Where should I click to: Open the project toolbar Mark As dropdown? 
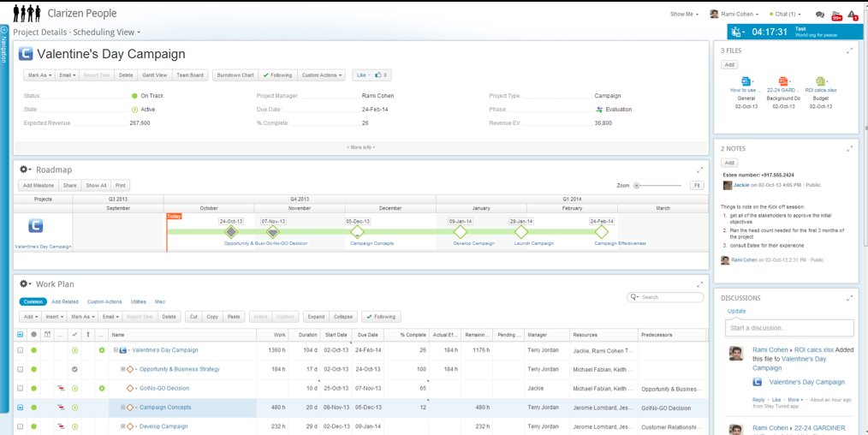point(40,74)
